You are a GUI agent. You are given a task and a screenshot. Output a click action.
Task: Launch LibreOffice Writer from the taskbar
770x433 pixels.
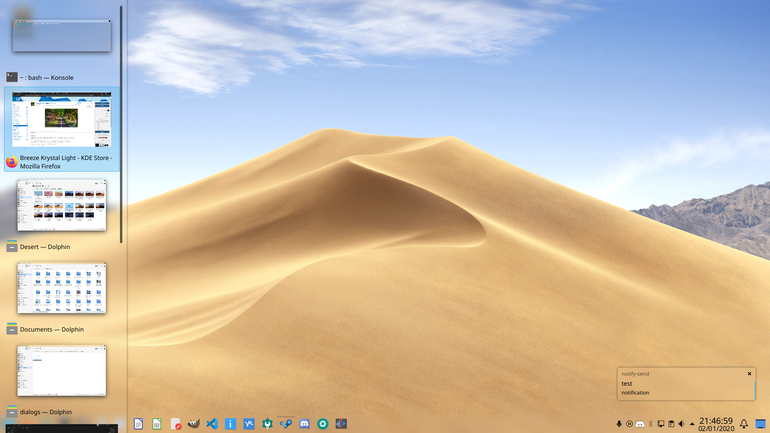click(x=138, y=424)
